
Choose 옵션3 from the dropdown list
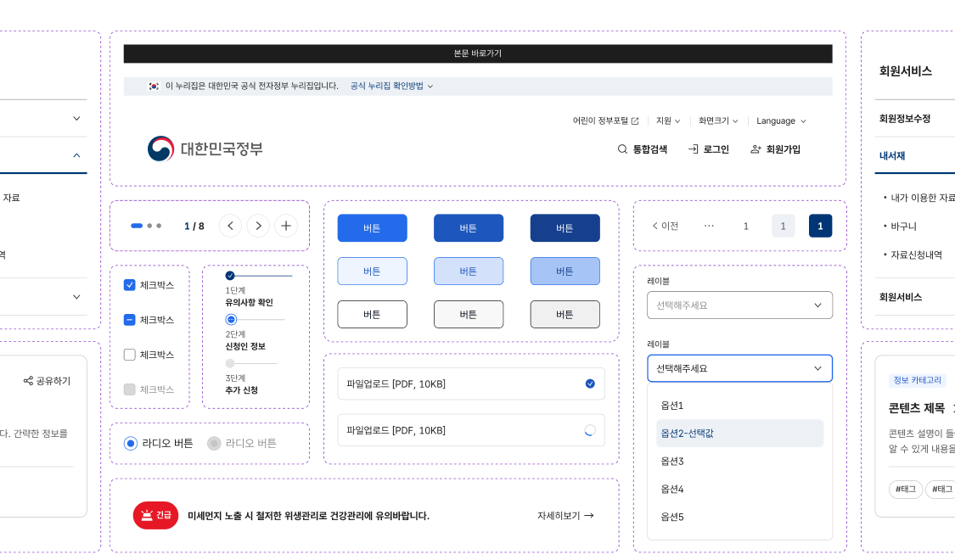(x=739, y=462)
